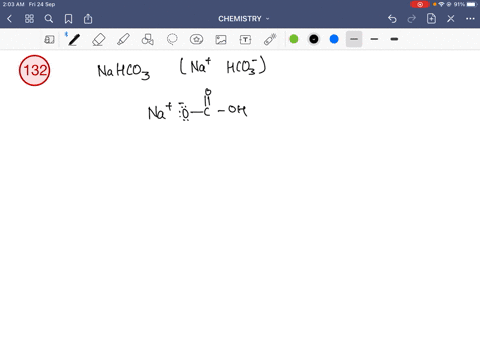Select the Text box tool
The image size is (480, 360).
coord(245,40)
